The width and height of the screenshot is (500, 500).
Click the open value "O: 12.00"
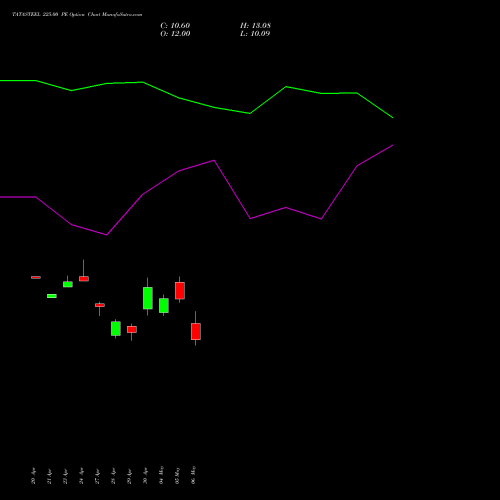(x=175, y=34)
